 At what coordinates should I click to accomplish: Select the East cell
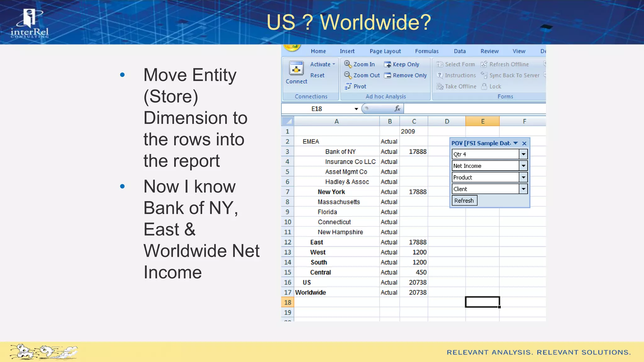[x=336, y=242]
